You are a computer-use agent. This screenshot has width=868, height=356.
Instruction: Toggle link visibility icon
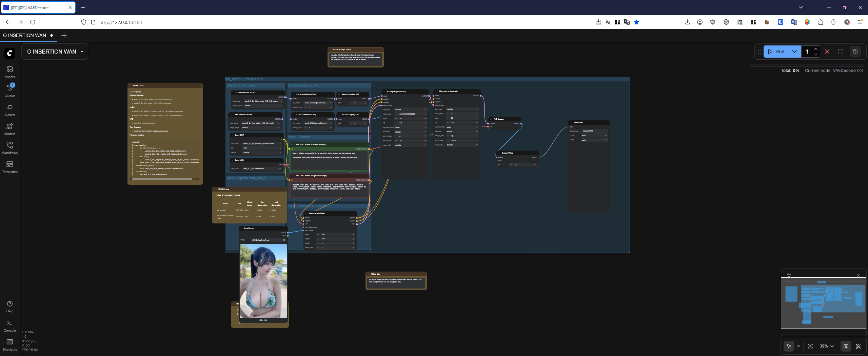coord(858,346)
